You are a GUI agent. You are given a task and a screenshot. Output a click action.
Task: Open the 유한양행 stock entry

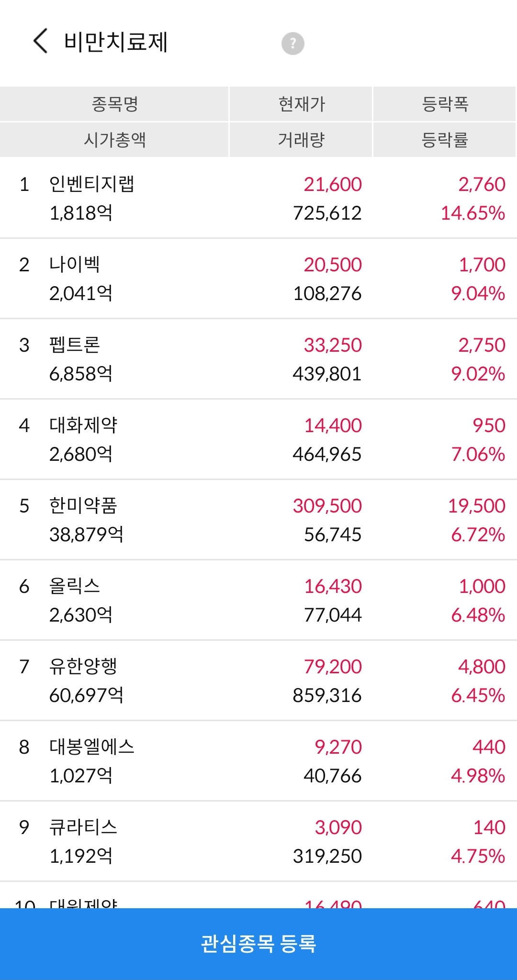(258, 680)
